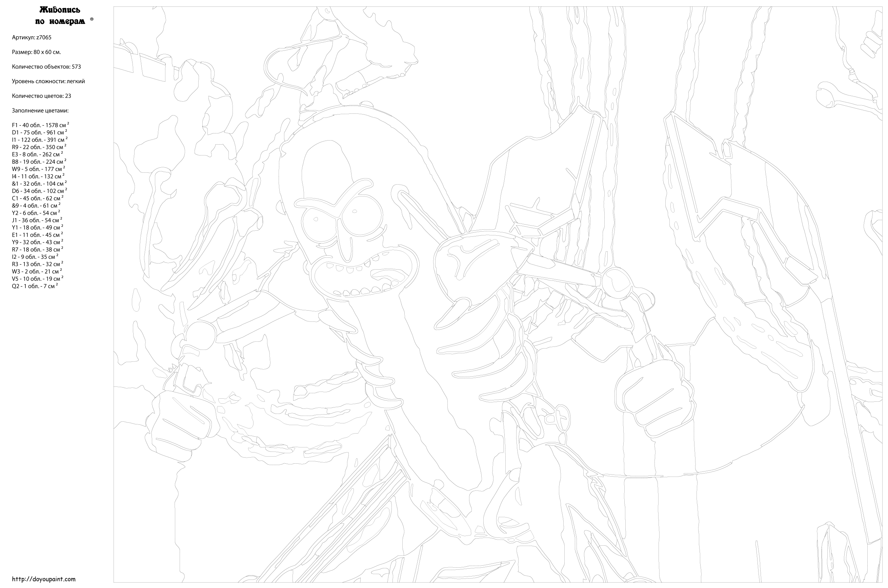Click 'Количество цветов: 23' text
Image resolution: width=888 pixels, height=588 pixels.
(x=41, y=96)
